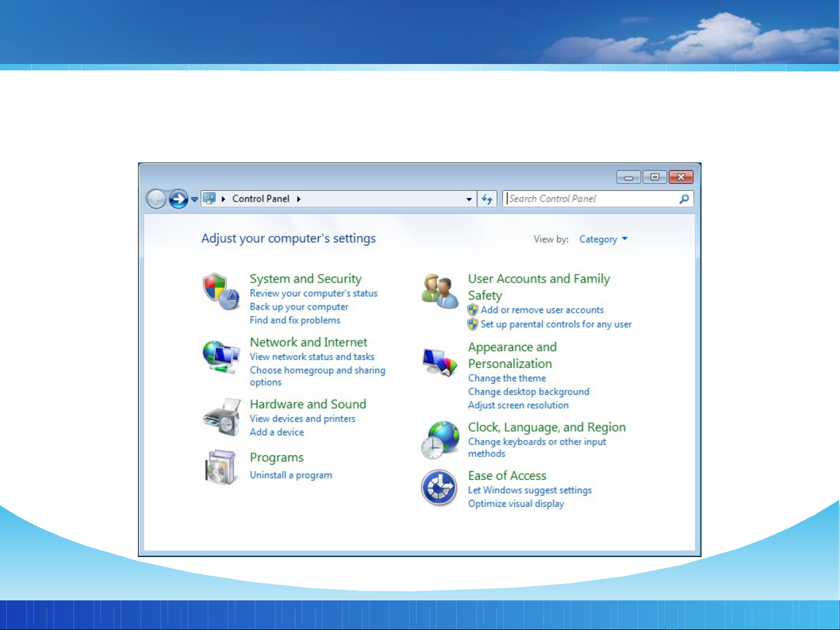Open the View by Category dropdown
Viewport: 840px width, 630px height.
click(x=603, y=239)
